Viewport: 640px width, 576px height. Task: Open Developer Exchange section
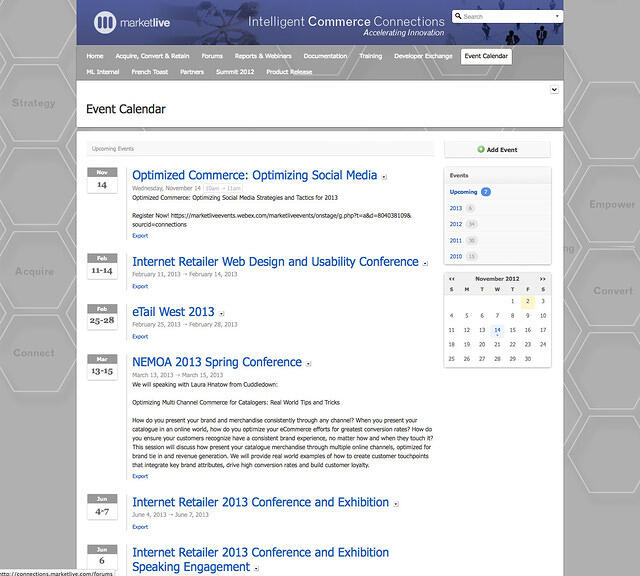pyautogui.click(x=423, y=56)
